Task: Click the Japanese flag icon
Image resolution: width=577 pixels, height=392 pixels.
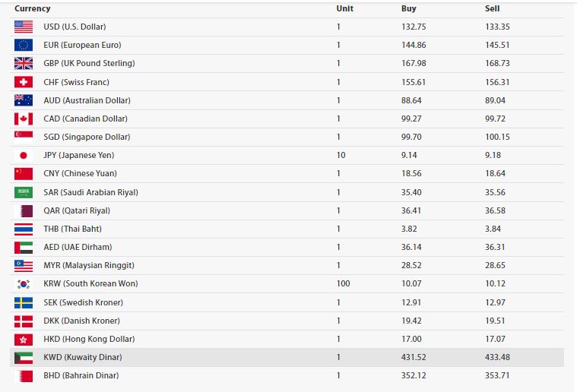Action: tap(23, 155)
